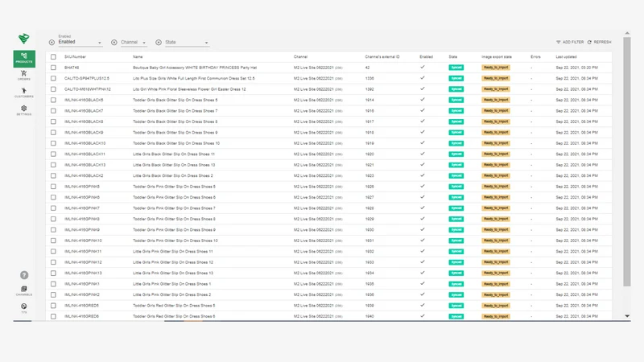
Task: Open the Enabled filter dropdown
Action: [80, 42]
